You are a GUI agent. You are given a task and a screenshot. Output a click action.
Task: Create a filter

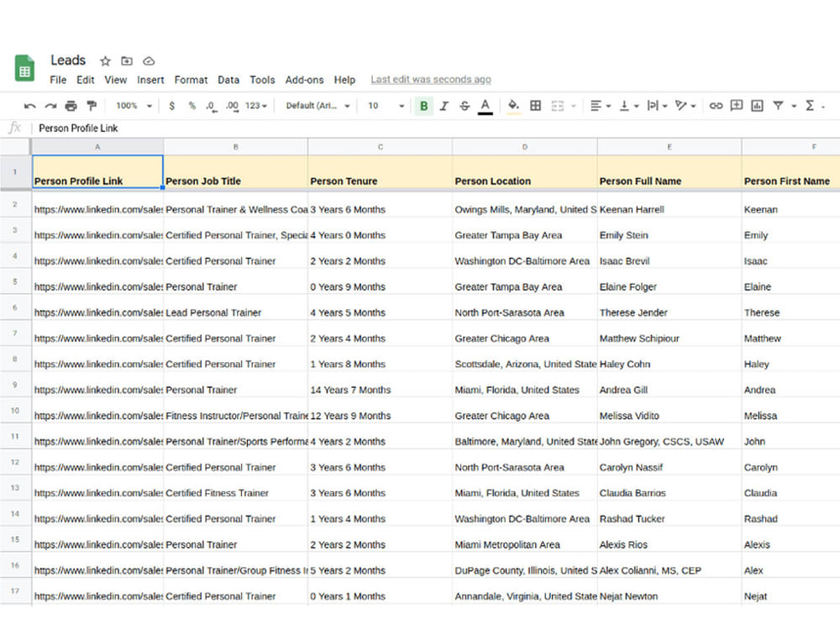[778, 106]
